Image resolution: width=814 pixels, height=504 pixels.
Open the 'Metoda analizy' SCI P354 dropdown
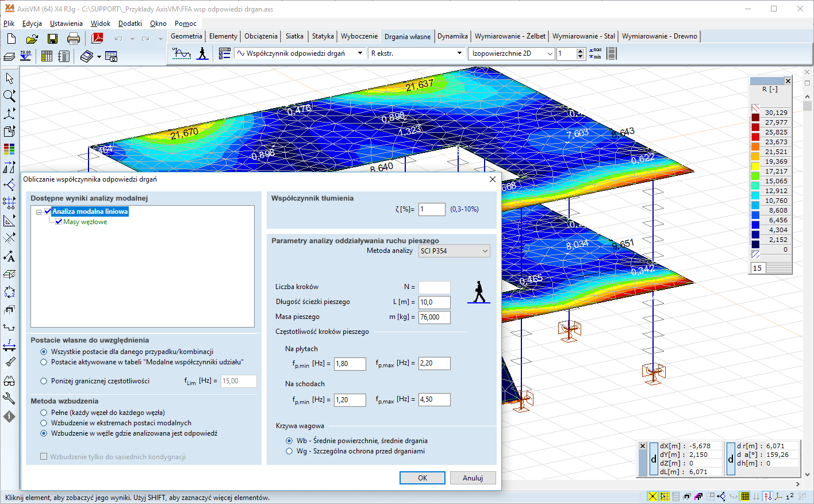coord(454,251)
